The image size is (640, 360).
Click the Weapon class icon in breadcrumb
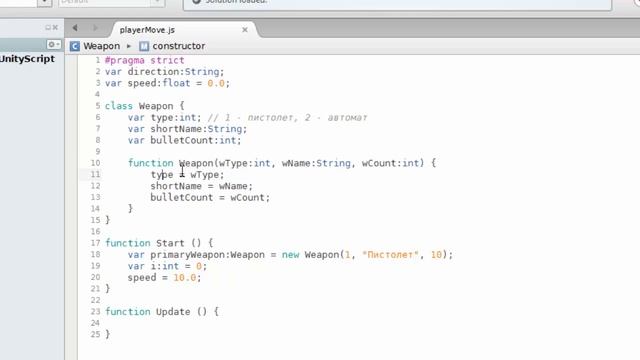75,46
